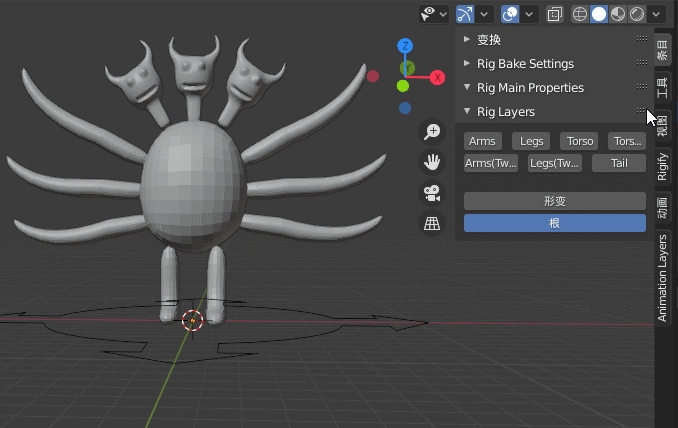This screenshot has height=428, width=678.
Task: Click the blue negative Z axis dot
Action: (405, 108)
